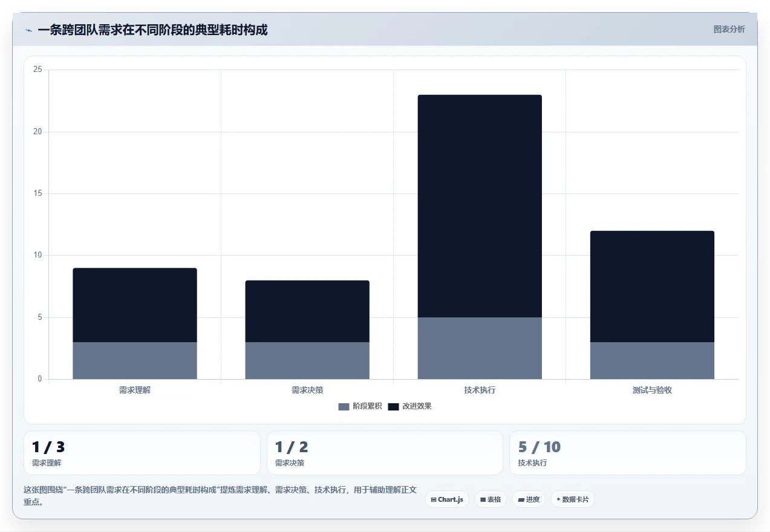Click the 阶段累积 legend text
This screenshot has height=532, width=770.
tap(367, 406)
